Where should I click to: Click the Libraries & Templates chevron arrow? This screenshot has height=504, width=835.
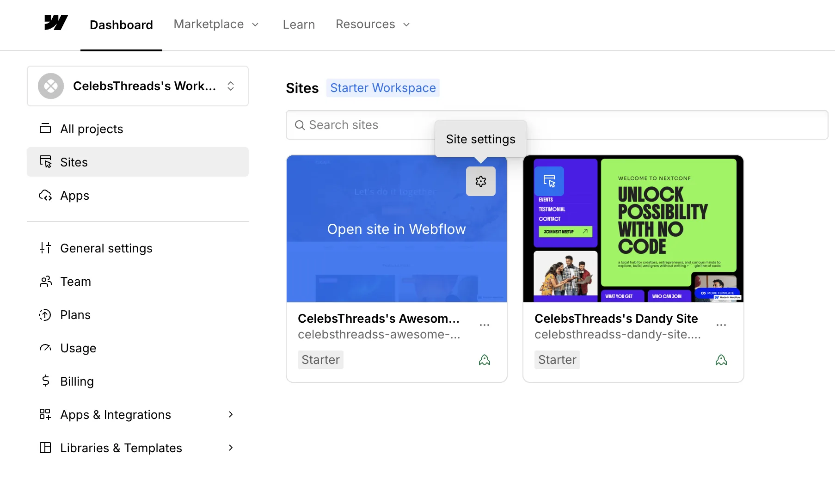pyautogui.click(x=231, y=448)
